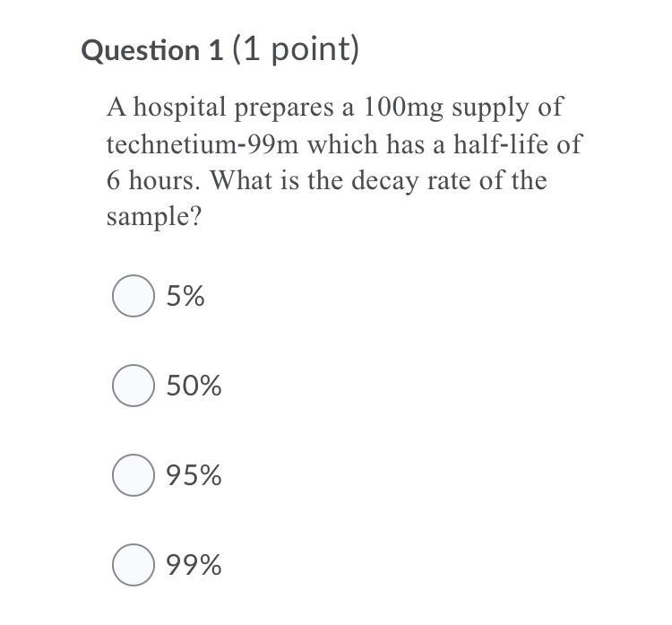672x625 pixels.
Task: Click the "Question 1" heading
Action: tap(152, 50)
